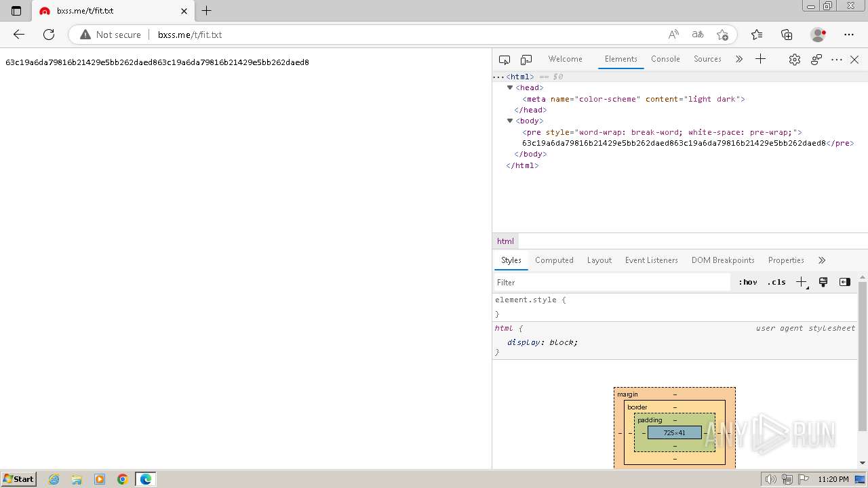Open the Read aloud icon in address bar

click(673, 35)
